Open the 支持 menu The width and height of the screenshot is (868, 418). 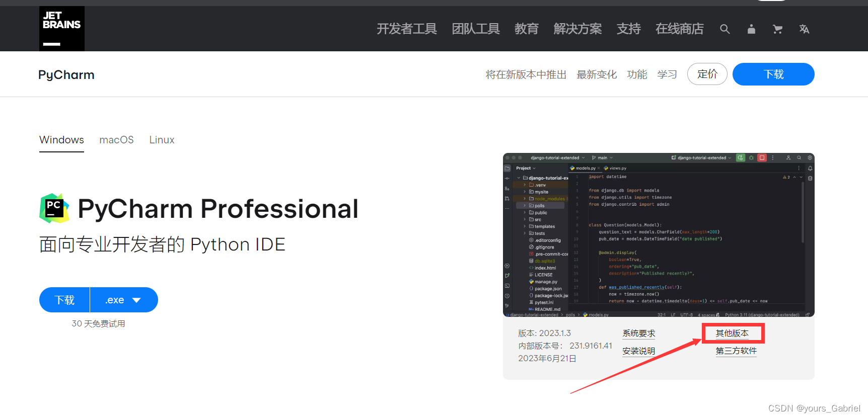pos(629,29)
